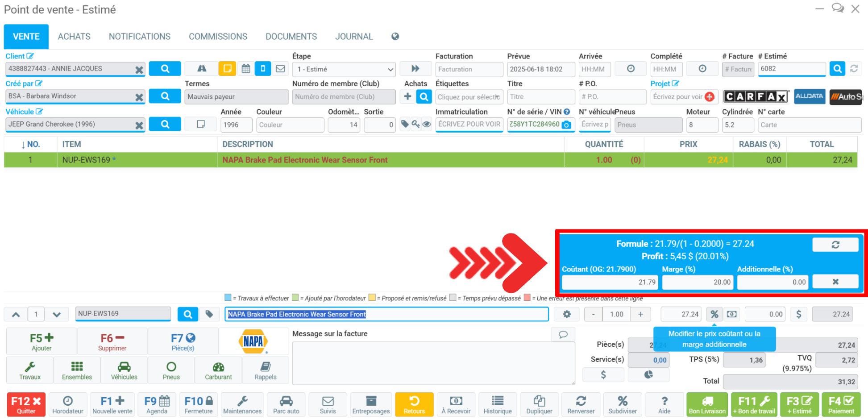Toggle the percent margin editor button
This screenshot has height=420, width=868.
pyautogui.click(x=714, y=314)
